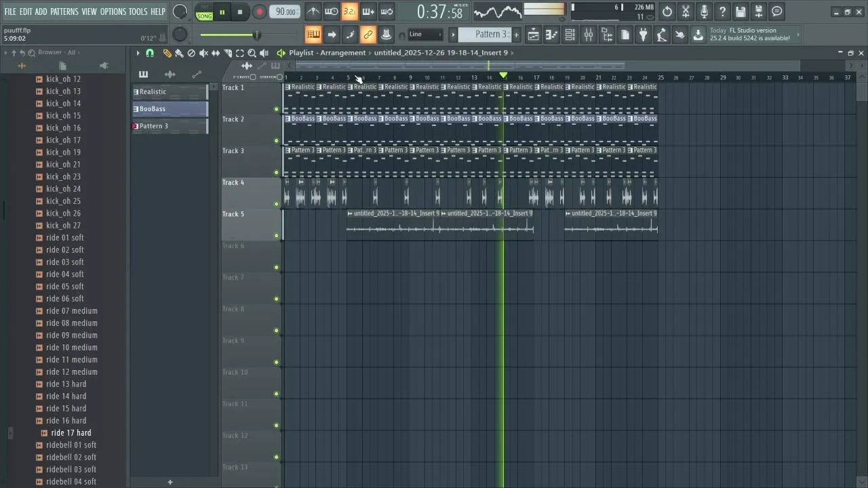Image resolution: width=868 pixels, height=488 pixels.
Task: Open audio editor scissors icon
Action: (686, 12)
